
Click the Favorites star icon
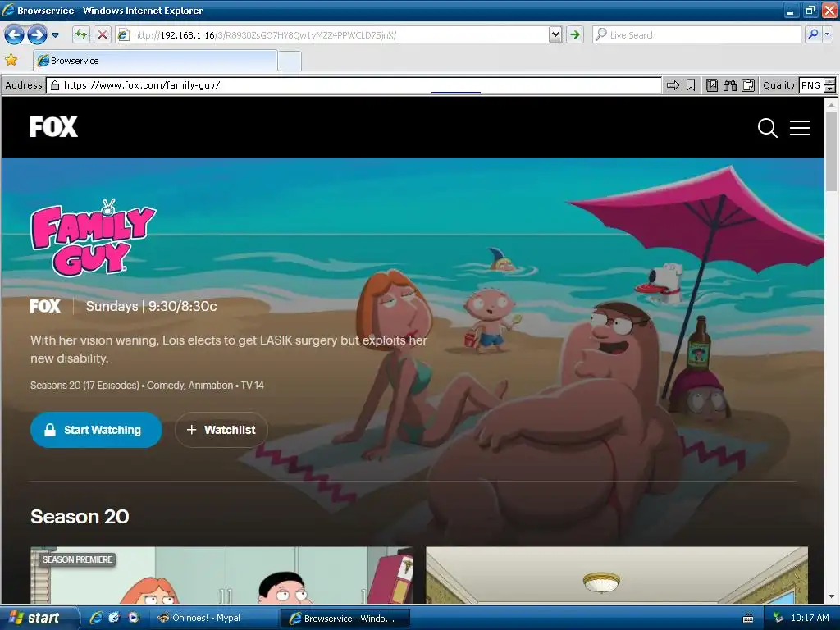click(x=11, y=60)
